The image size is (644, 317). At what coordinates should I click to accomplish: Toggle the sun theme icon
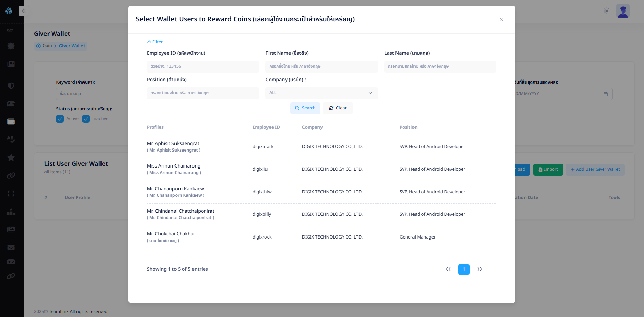606,11
